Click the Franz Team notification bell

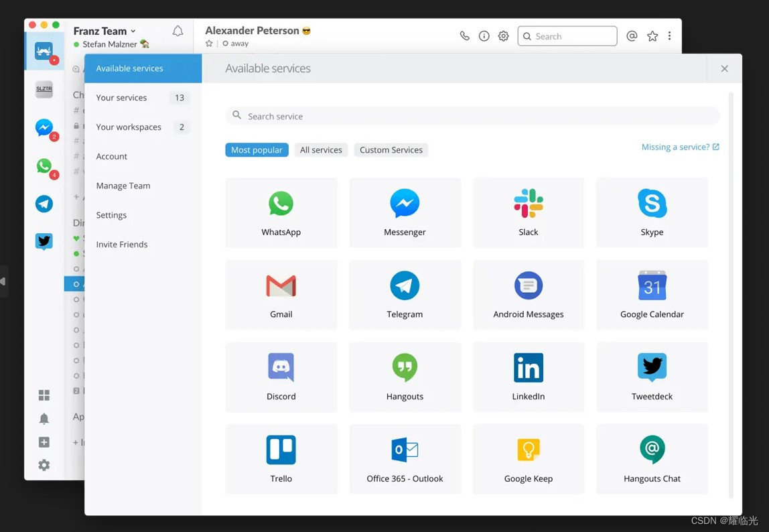[x=178, y=31]
